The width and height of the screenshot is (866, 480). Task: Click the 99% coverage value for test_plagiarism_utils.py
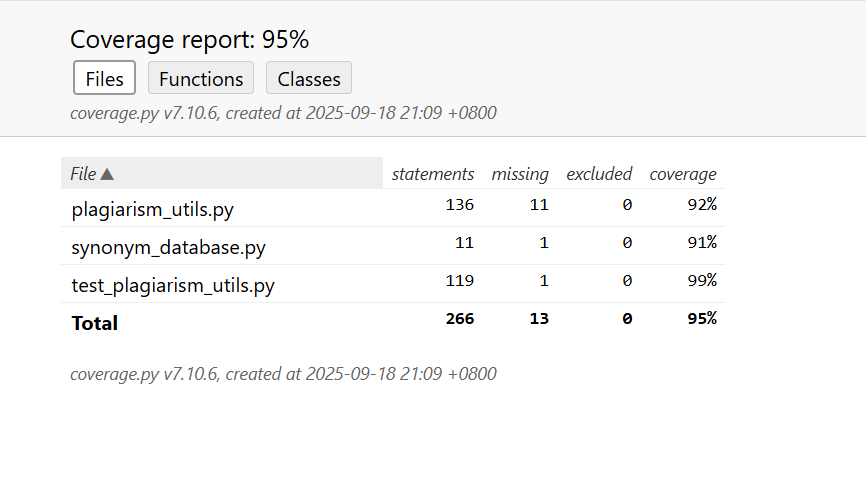point(700,281)
